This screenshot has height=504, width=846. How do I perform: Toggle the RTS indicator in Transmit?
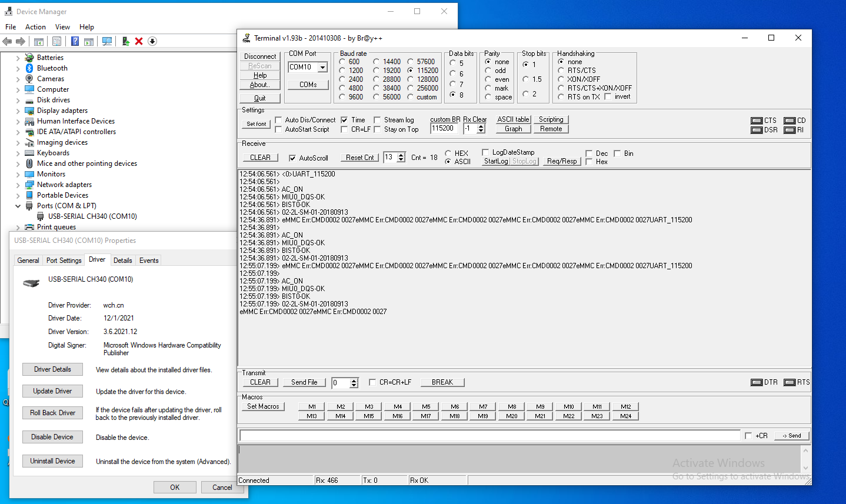[790, 382]
